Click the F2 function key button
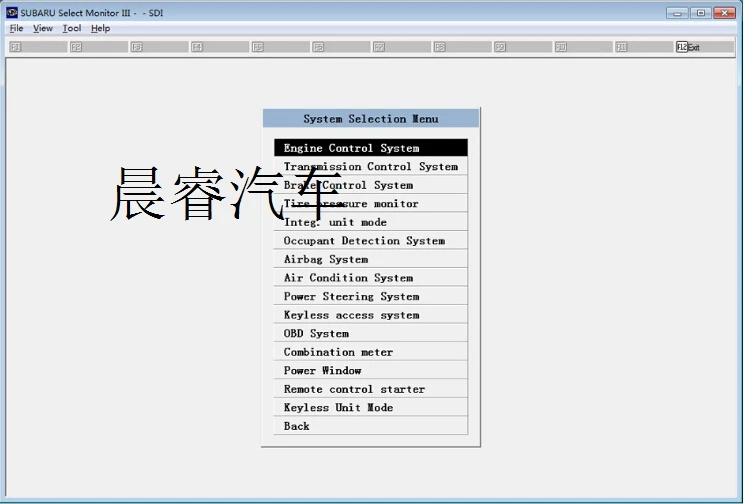 [x=99, y=47]
